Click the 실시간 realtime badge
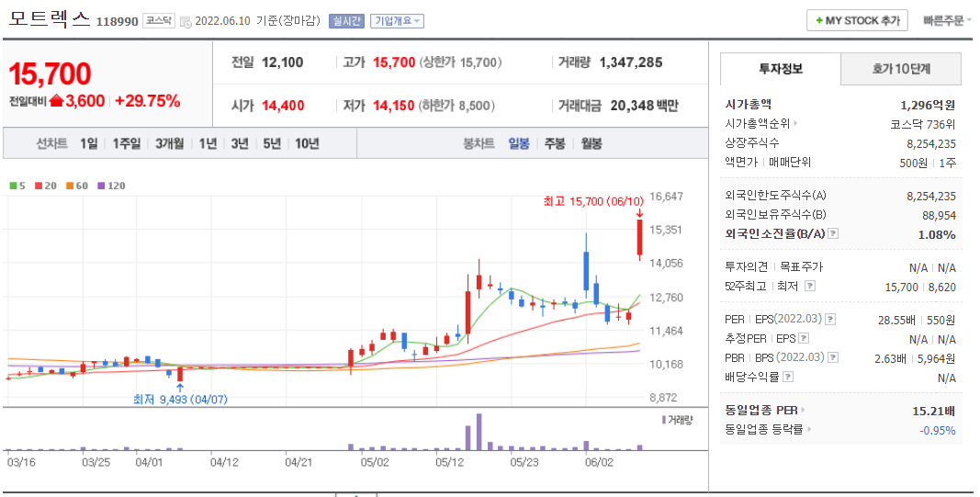Viewport: 980px width, 497px height. (x=346, y=20)
